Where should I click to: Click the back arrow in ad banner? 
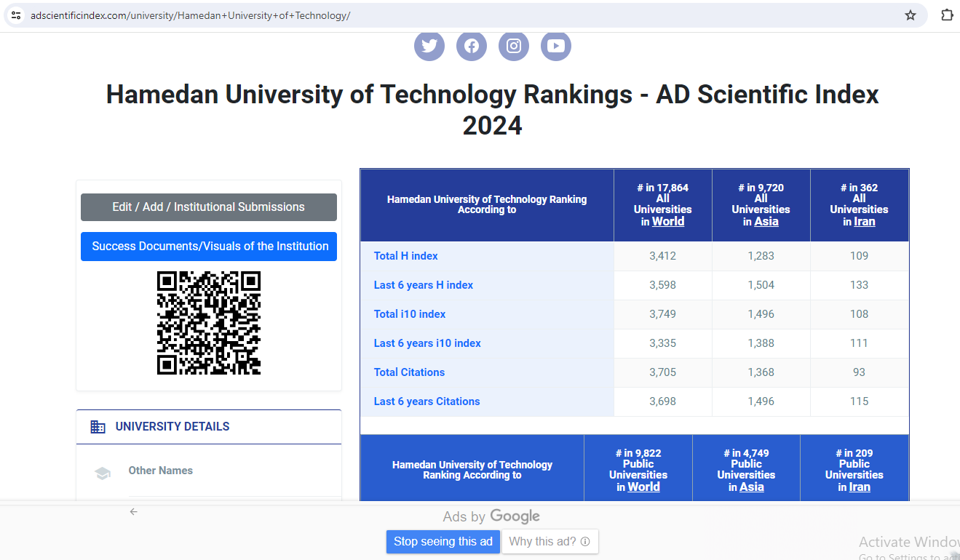(134, 512)
